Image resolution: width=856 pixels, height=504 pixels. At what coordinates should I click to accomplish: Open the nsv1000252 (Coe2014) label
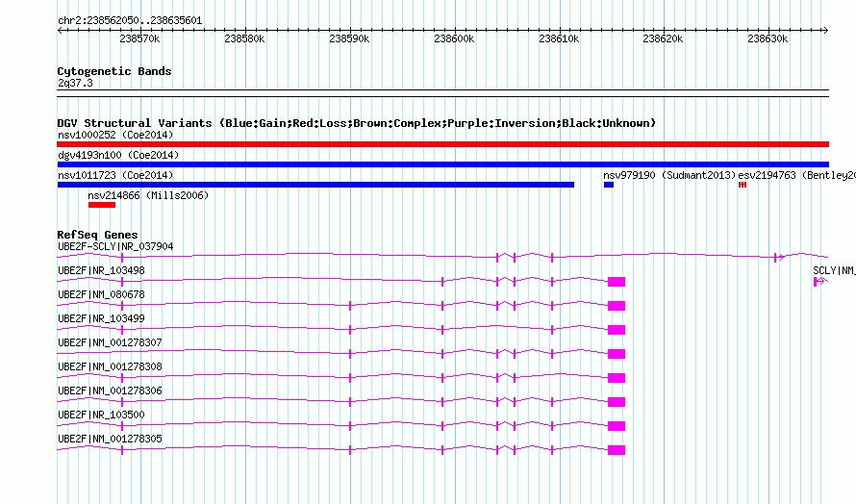(x=115, y=135)
